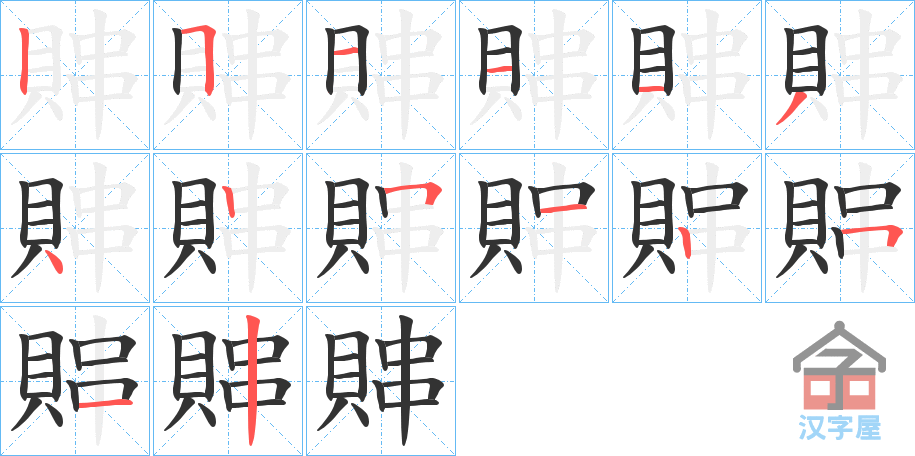This screenshot has height=456, width=915.
Task: Select the eleventh stroke step tile
Action: (x=687, y=228)
